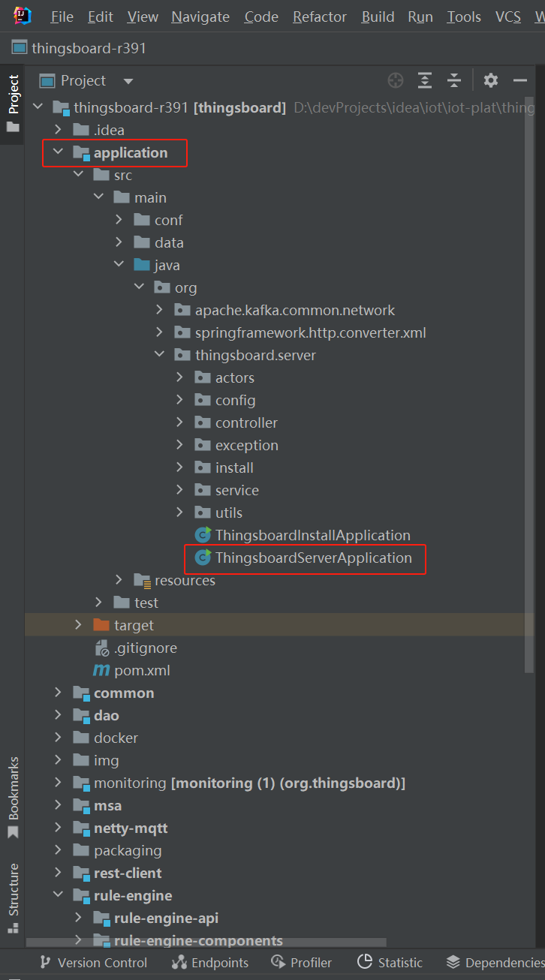Click the horizontal scrollbar of project tree

click(206, 942)
